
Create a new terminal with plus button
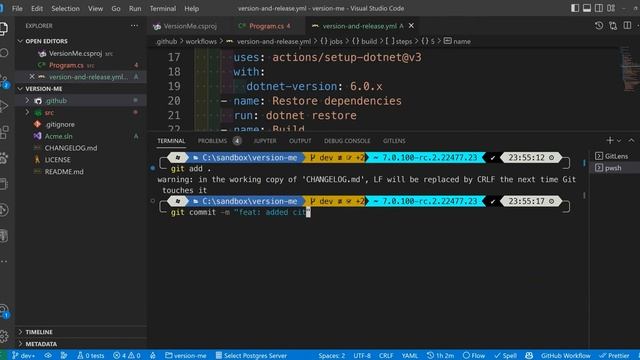point(610,140)
